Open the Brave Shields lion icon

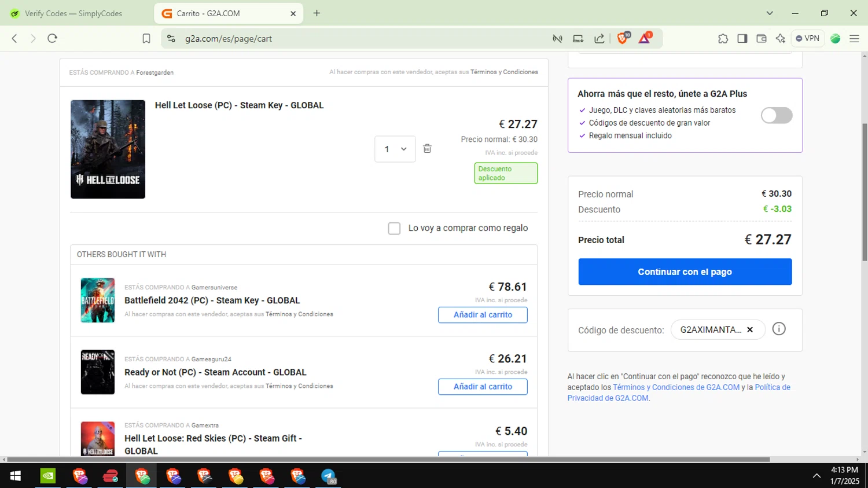pos(623,38)
